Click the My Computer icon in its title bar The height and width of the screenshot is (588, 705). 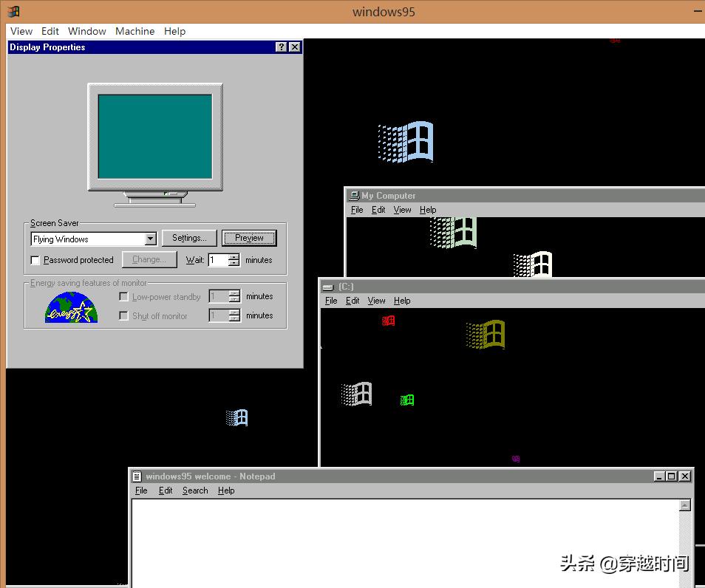(352, 195)
